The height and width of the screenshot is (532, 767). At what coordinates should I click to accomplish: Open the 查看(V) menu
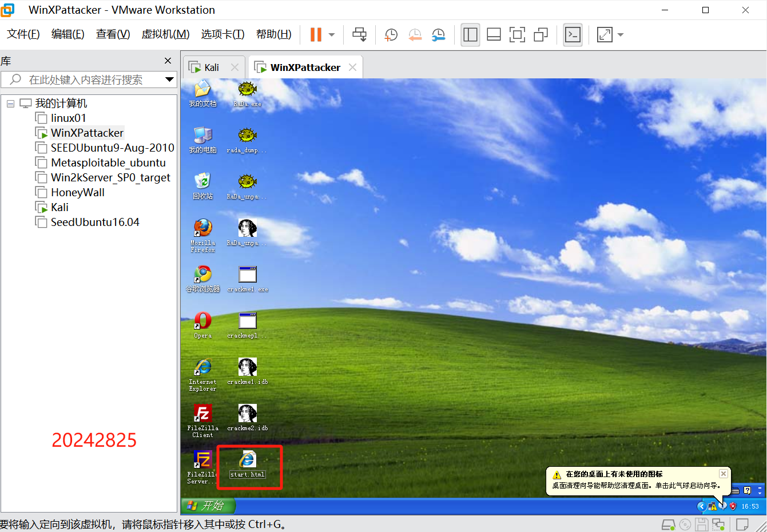point(113,34)
